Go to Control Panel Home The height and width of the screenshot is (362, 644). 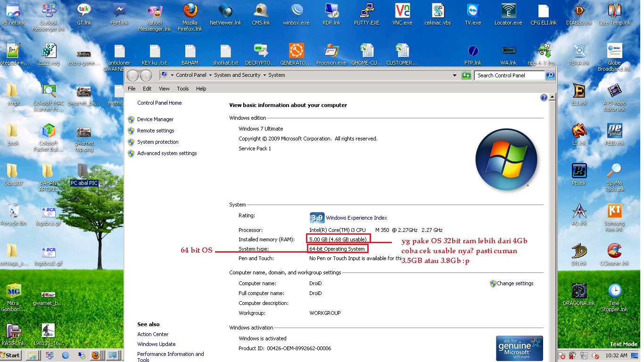[159, 103]
